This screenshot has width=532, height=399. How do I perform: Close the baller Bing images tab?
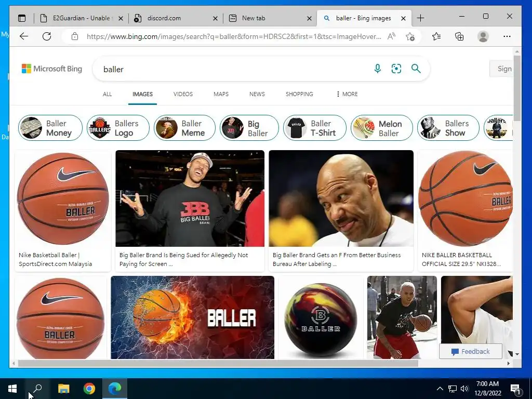point(403,18)
